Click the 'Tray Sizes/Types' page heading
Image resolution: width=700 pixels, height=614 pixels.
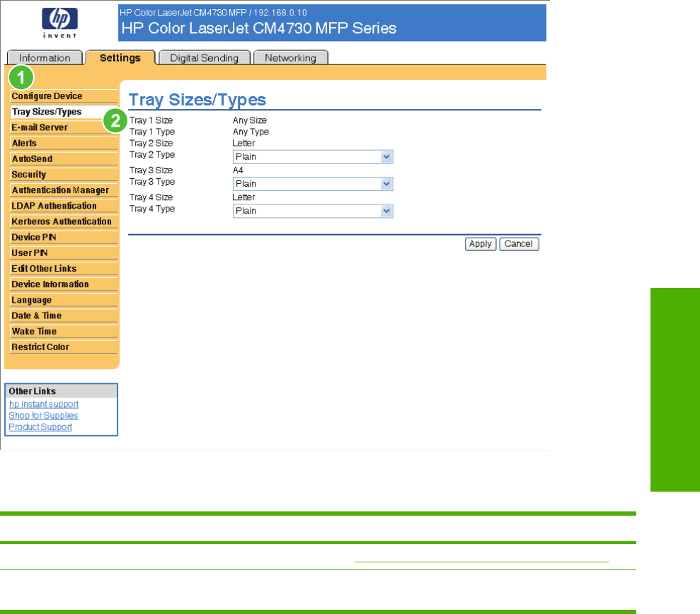(197, 100)
